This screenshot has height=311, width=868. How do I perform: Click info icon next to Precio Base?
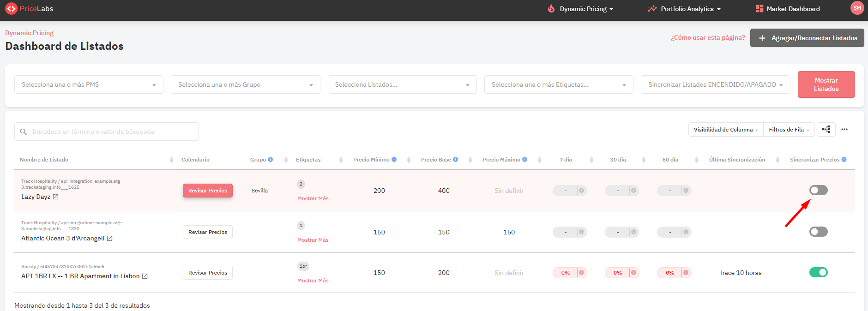pyautogui.click(x=456, y=160)
